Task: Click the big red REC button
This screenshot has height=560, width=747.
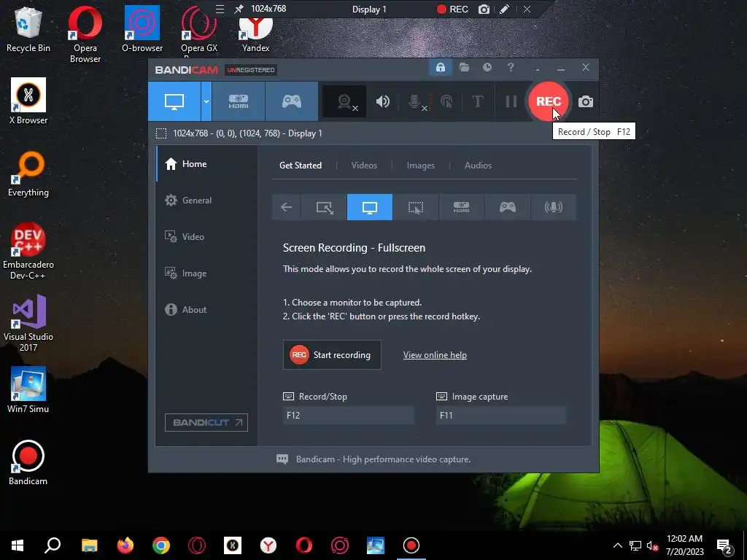Action: point(549,101)
